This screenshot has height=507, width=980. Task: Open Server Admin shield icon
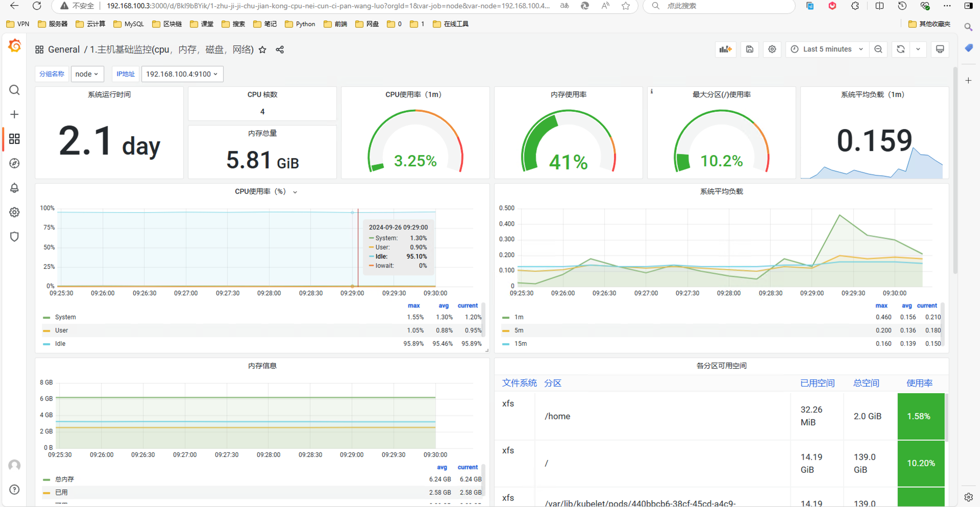[14, 237]
